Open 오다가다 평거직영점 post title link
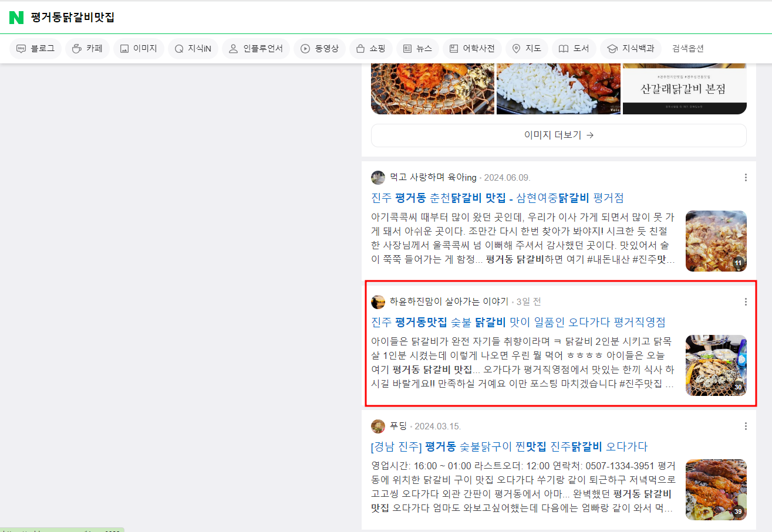The width and height of the screenshot is (772, 532). 518,322
